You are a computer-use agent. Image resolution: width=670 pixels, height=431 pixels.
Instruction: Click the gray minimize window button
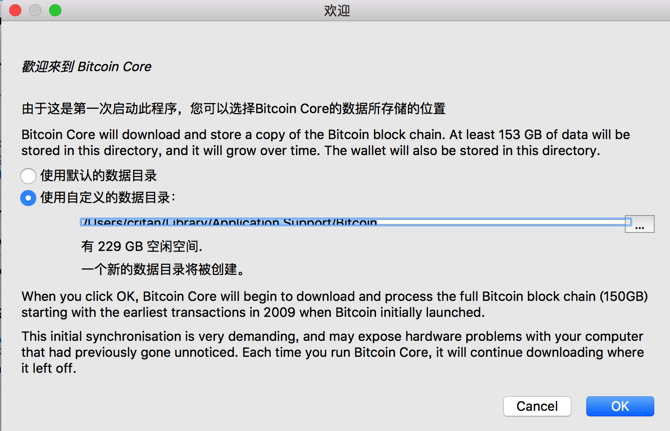pos(35,10)
